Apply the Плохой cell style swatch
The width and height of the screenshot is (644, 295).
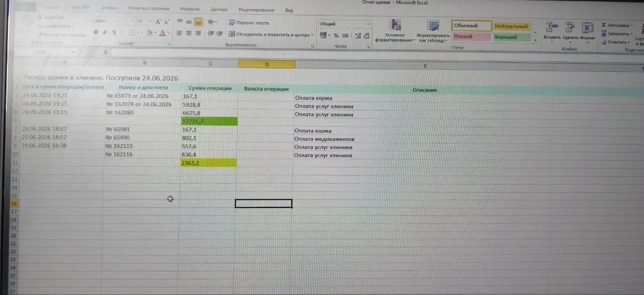(470, 37)
